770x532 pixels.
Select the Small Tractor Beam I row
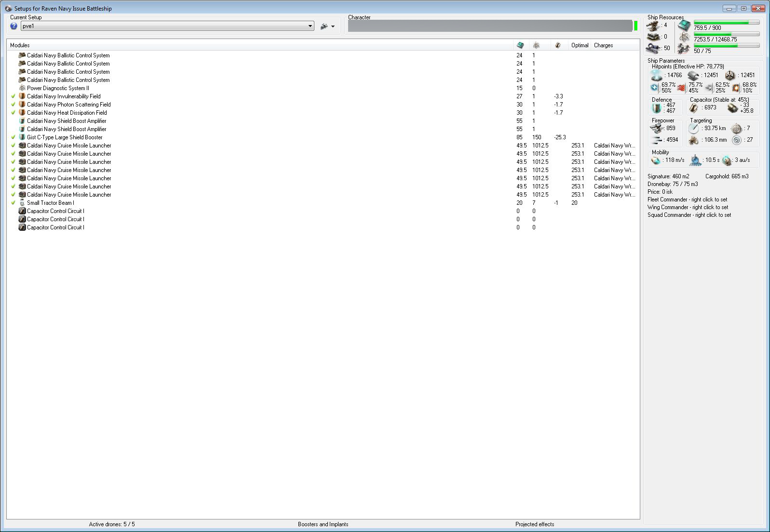pyautogui.click(x=323, y=203)
